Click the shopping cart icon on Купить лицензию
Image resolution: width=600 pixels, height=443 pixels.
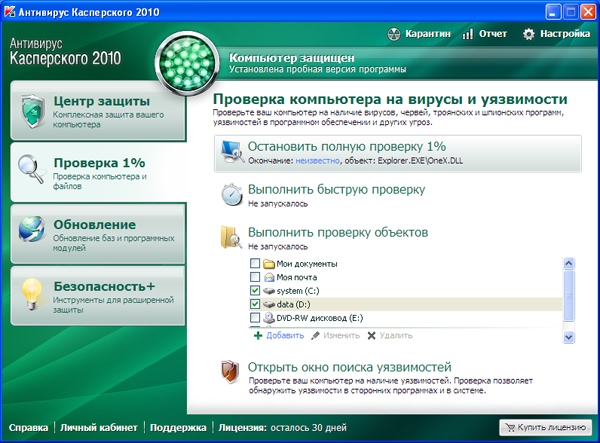pyautogui.click(x=510, y=427)
